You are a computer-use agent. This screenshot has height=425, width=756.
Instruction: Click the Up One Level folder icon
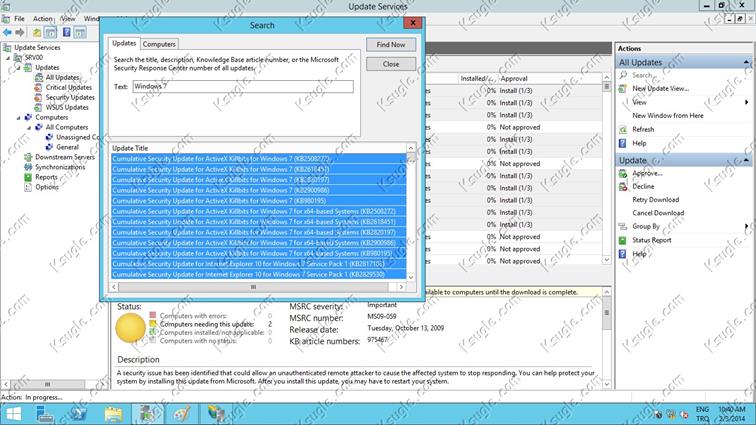pos(37,32)
